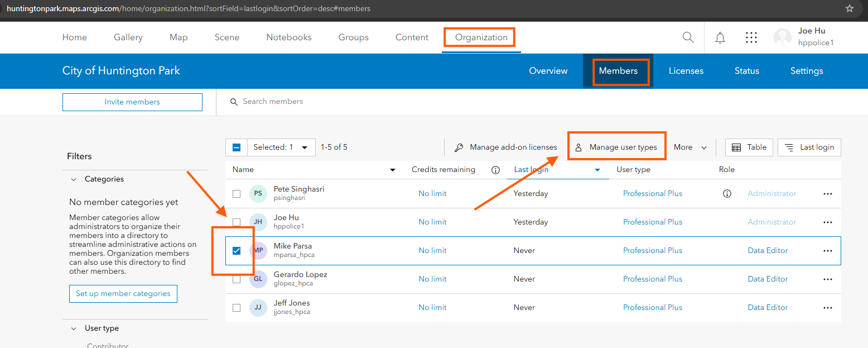Click Joe Hu profile avatar
868x348 pixels.
[x=782, y=37]
